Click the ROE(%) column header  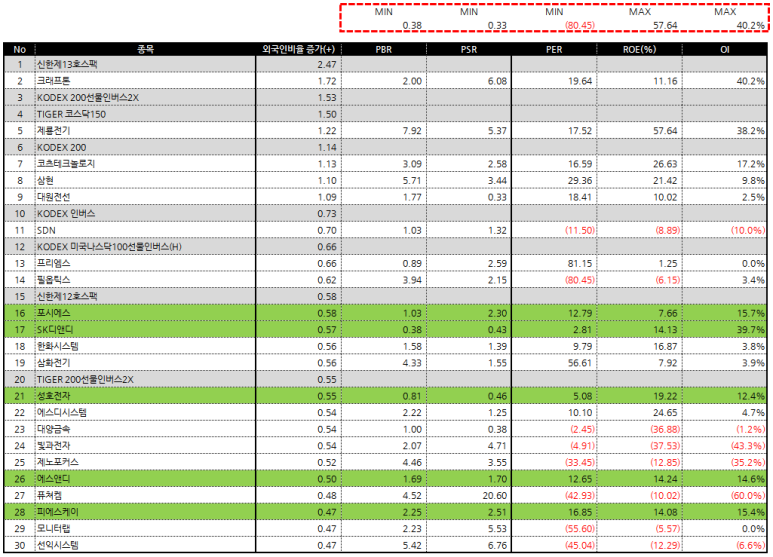(x=639, y=49)
